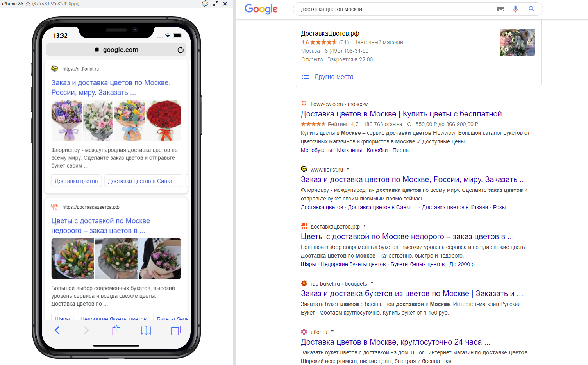Expand dropdown arrow next to uflor.ru
Image resolution: width=588 pixels, height=365 pixels.
click(x=332, y=331)
